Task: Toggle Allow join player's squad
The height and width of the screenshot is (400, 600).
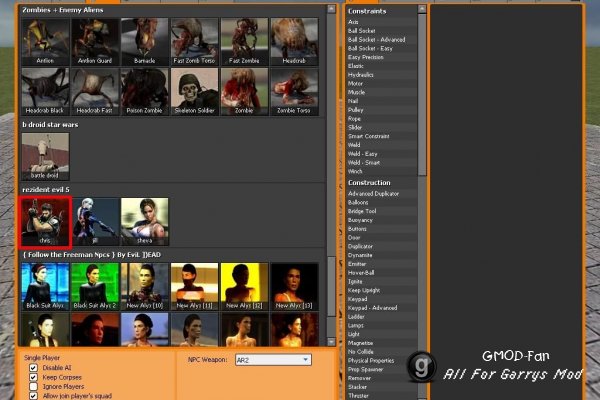Action: (34, 396)
